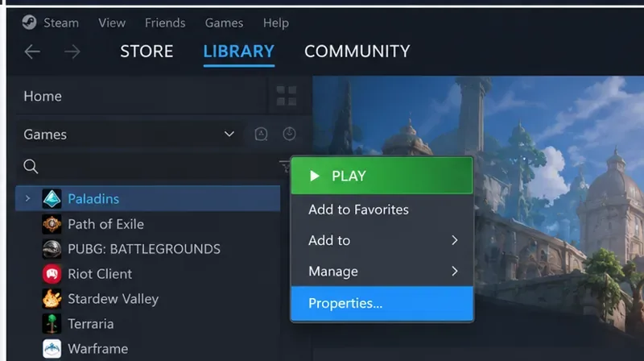Open the Help menu
Viewport: 644px width, 361px height.
click(275, 23)
